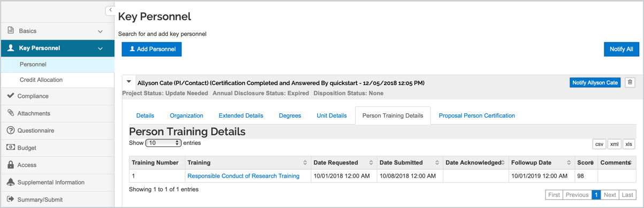Click the Compliance checkmark icon

[11, 96]
